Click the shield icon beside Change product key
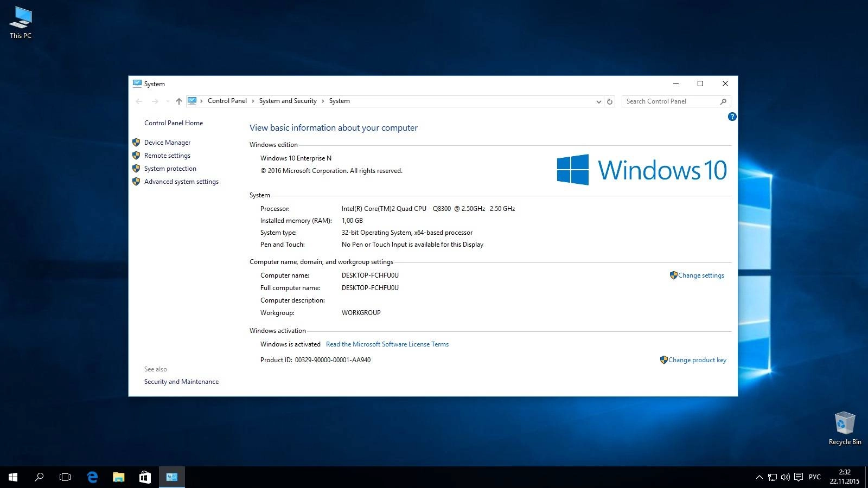The image size is (868, 488). [663, 359]
